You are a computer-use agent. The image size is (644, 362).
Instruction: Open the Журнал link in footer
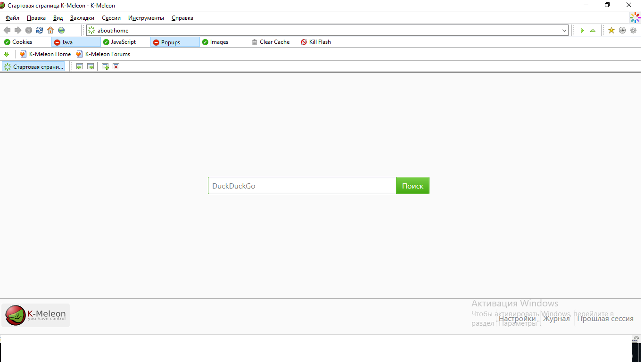pyautogui.click(x=556, y=319)
